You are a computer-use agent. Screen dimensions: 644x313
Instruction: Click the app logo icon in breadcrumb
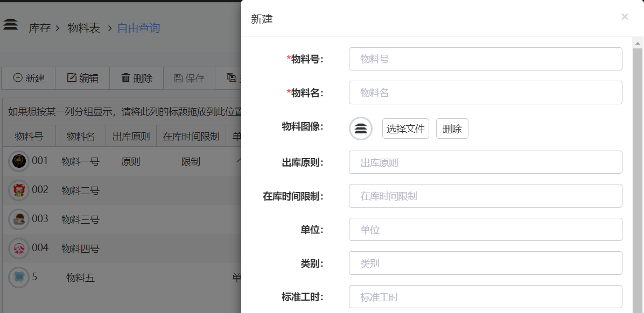coord(11,25)
